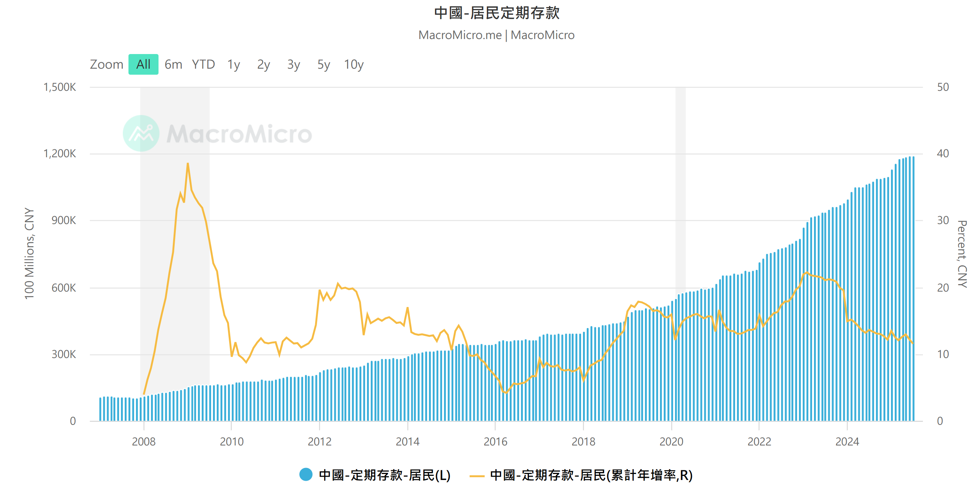Click the Percent, CNY right axis title
The image size is (980, 492).
[x=962, y=254]
